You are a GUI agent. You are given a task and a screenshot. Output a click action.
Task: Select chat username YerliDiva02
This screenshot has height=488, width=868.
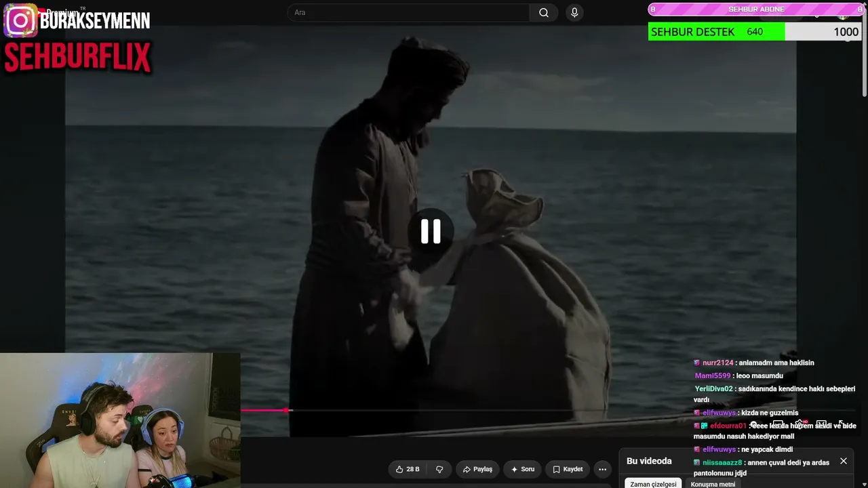coord(713,388)
